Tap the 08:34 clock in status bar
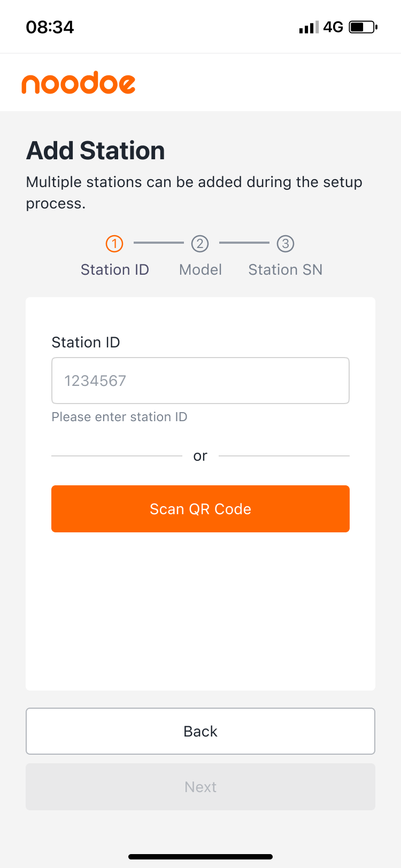Image resolution: width=401 pixels, height=868 pixels. [50, 27]
